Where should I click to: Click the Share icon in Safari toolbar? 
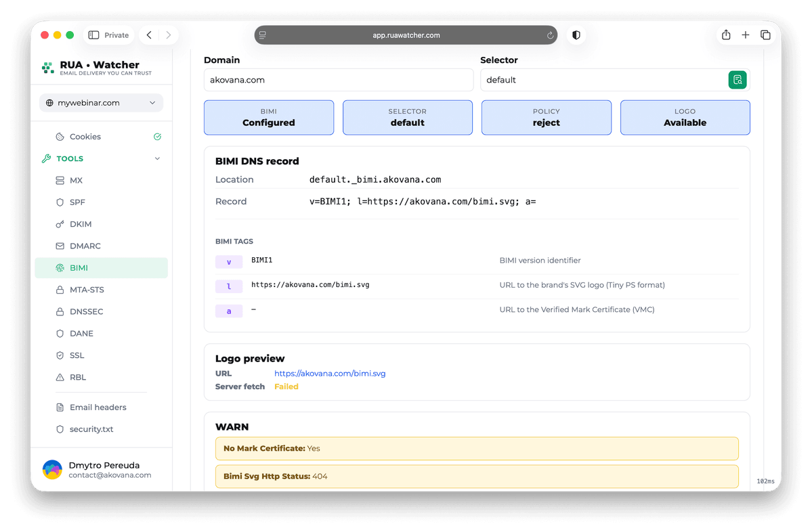point(726,35)
